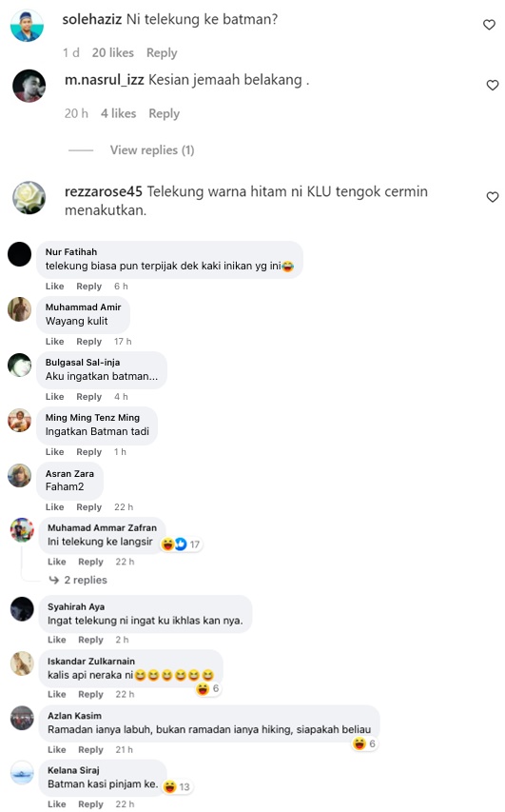Expand 2 replies under Muhamad Ammar Zafran
This screenshot has height=812, width=505.
(86, 580)
